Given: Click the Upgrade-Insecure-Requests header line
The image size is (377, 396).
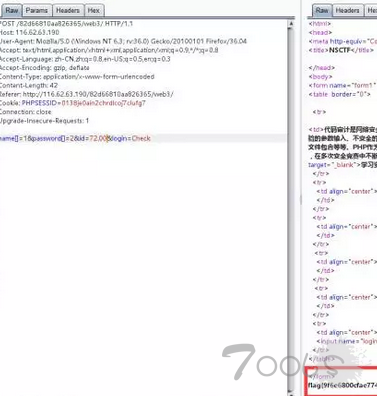Looking at the screenshot, I should 44,121.
